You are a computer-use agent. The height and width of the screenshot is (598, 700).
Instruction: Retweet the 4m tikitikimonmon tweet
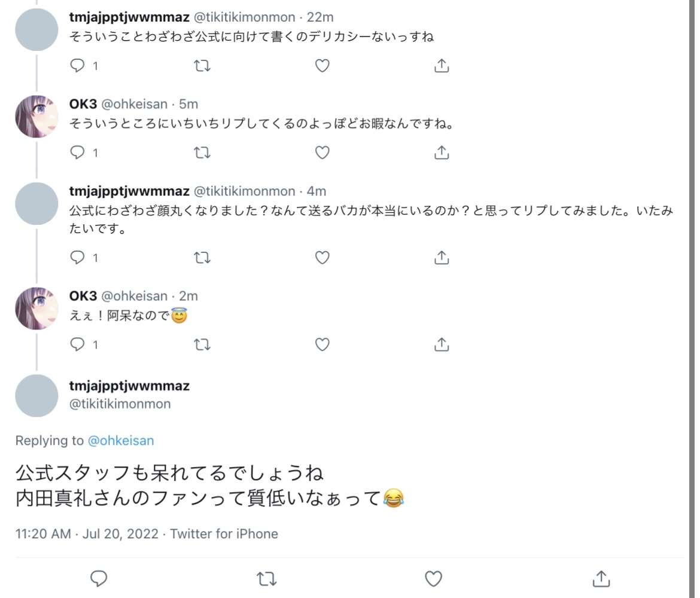tap(203, 257)
